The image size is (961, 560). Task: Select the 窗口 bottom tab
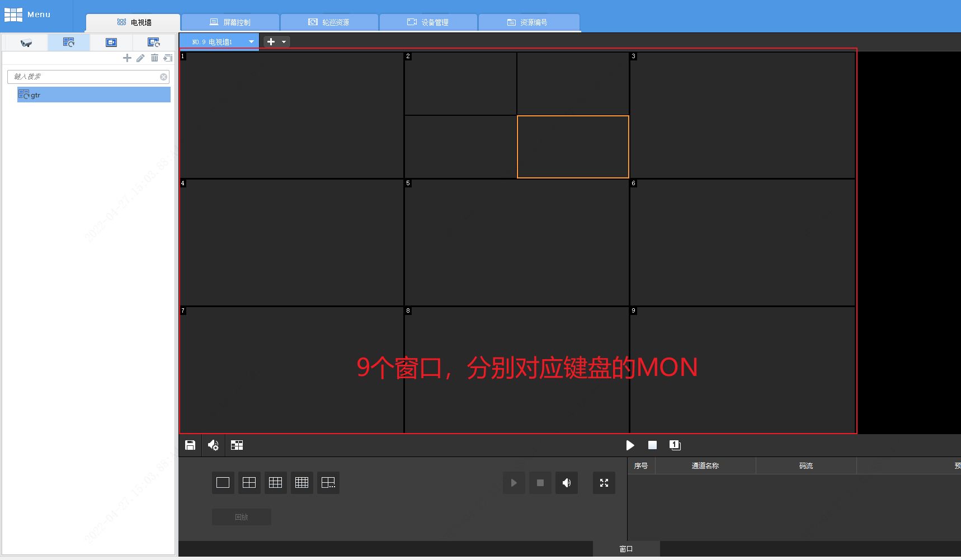(626, 549)
